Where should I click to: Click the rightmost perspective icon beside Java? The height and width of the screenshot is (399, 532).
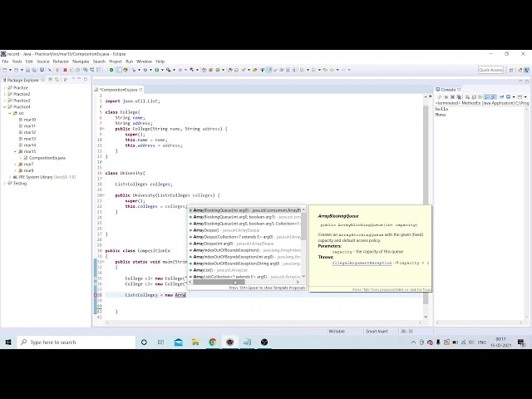526,70
